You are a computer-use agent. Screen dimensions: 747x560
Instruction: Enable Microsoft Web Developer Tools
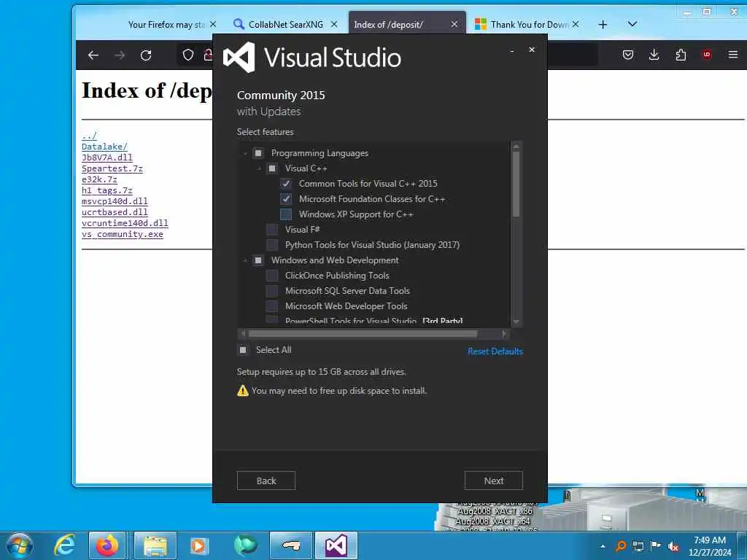coord(272,306)
